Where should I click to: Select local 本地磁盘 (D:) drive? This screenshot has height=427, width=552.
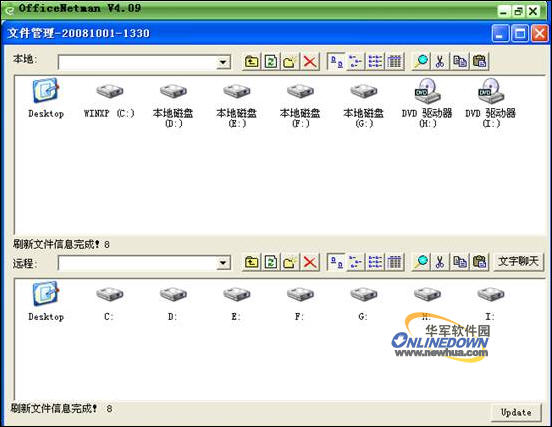[173, 105]
